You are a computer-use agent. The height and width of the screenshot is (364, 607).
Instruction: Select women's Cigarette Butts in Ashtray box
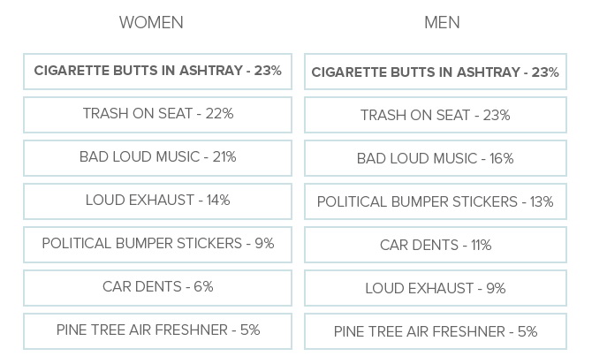pyautogui.click(x=157, y=71)
